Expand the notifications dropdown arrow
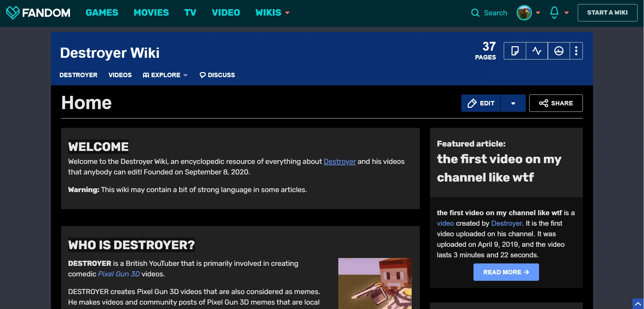Screen dimensions: 644x309 [567, 13]
